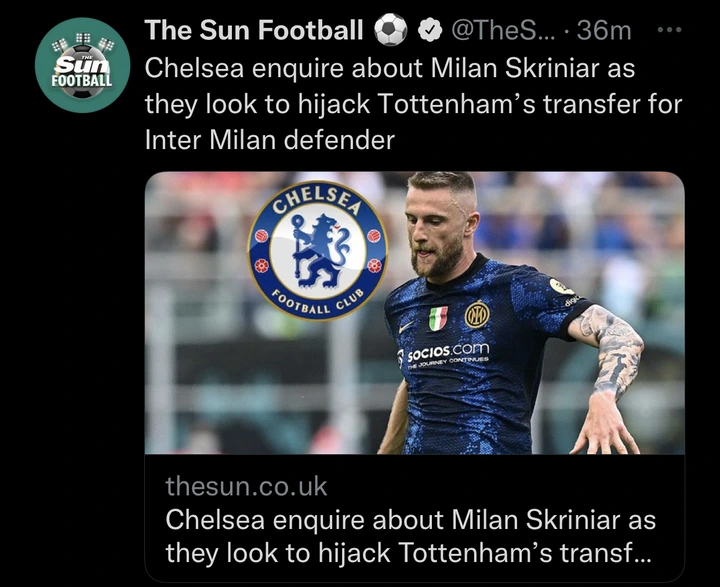Open the tweet's 36m timestamp
Image resolution: width=720 pixels, height=587 pixels.
pos(604,31)
